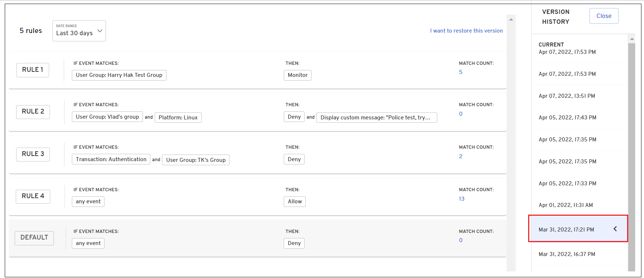The image size is (644, 278).
Task: Click the chevron on Mar 31 17:21 version
Action: [x=615, y=229]
